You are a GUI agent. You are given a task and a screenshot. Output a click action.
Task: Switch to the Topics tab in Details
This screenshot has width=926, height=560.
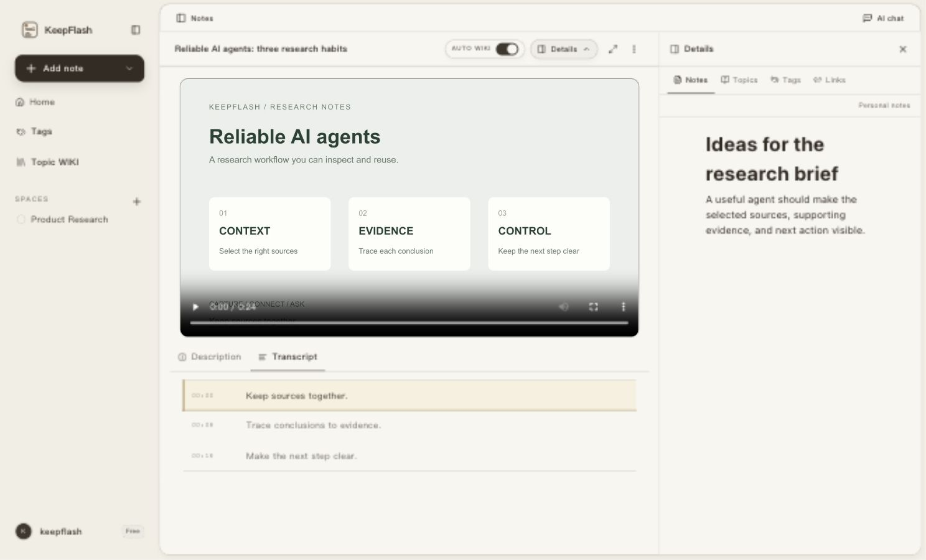[x=739, y=80]
